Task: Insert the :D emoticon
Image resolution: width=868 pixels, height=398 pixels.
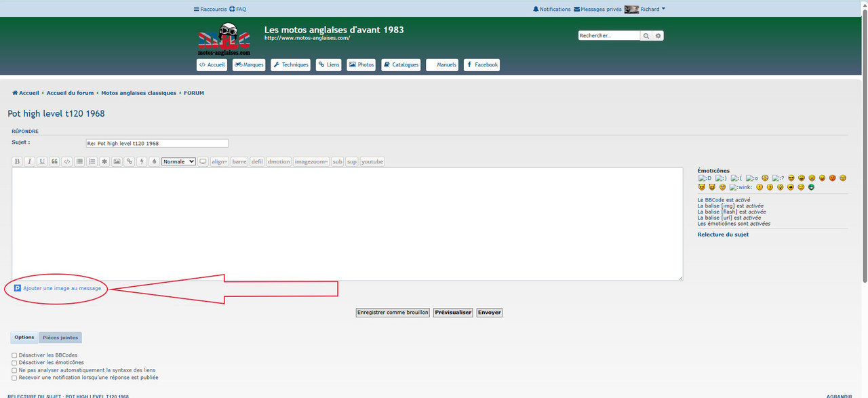Action: point(705,178)
